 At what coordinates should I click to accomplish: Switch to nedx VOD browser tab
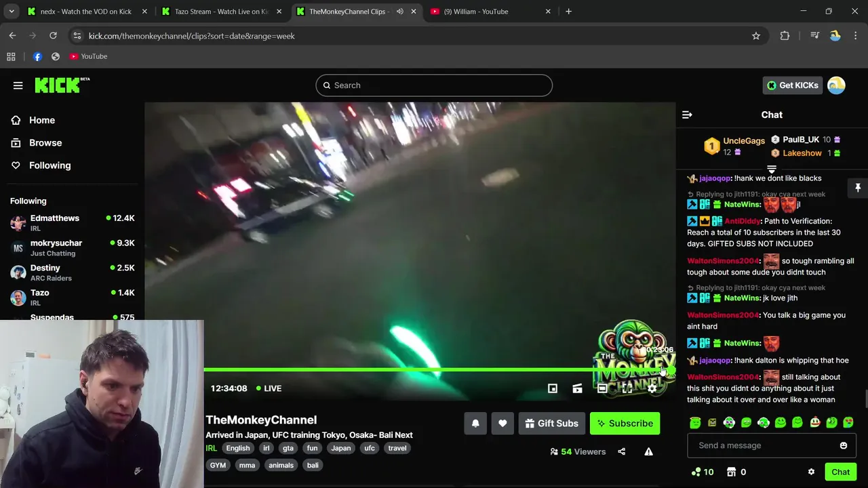(x=86, y=12)
